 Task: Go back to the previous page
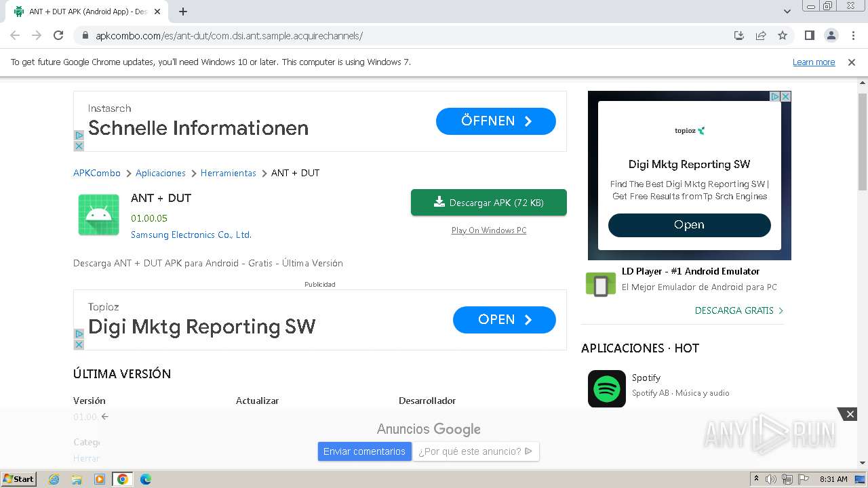pos(15,35)
